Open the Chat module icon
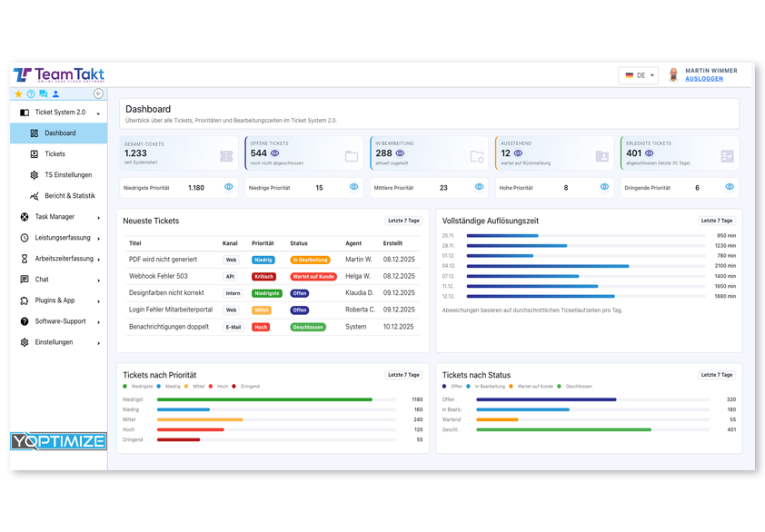 (23, 279)
